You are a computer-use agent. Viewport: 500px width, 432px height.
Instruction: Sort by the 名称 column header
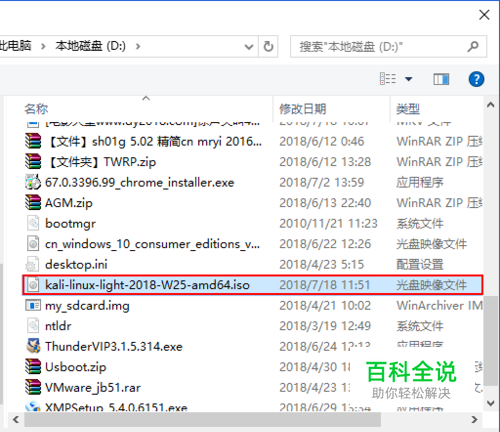pyautogui.click(x=36, y=109)
